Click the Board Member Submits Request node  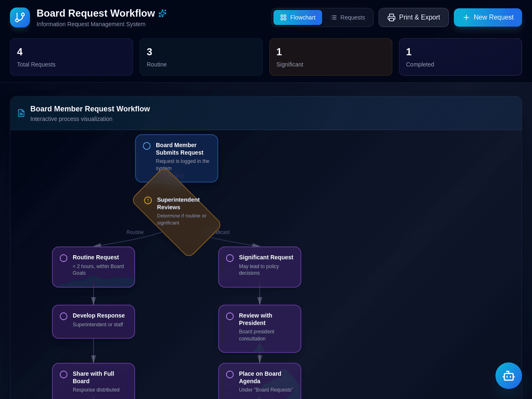[x=177, y=158]
